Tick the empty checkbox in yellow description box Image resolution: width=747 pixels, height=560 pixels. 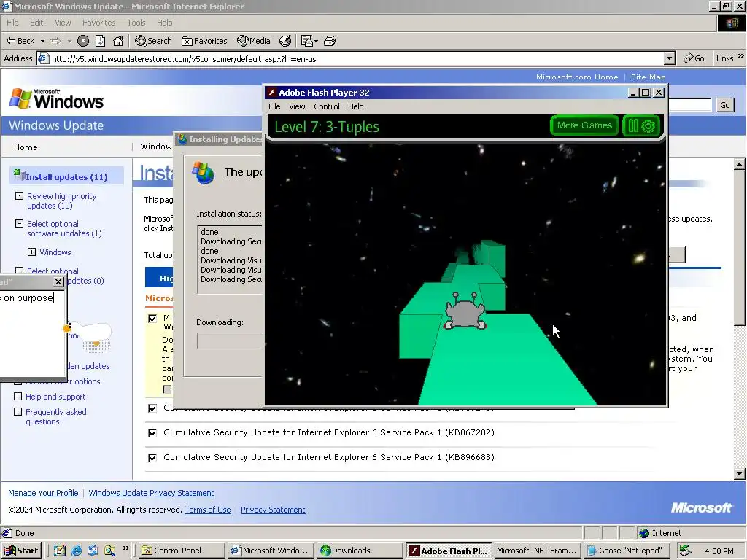(167, 389)
